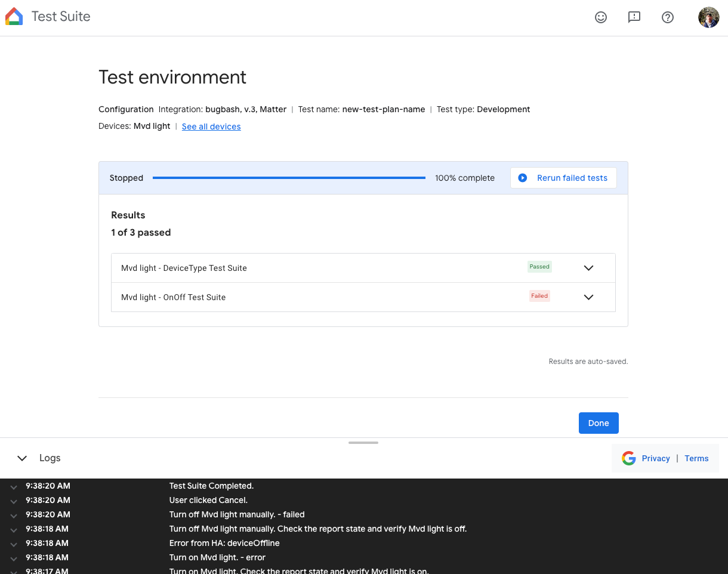
Task: Click the send feedback speech bubble icon
Action: [634, 17]
